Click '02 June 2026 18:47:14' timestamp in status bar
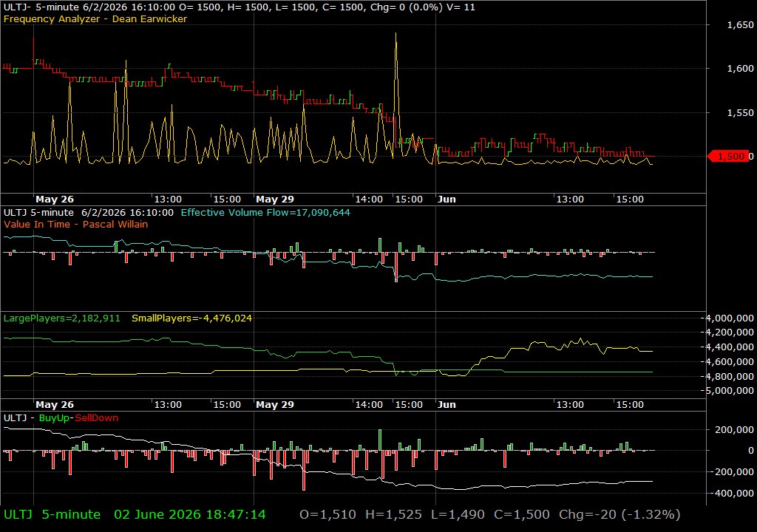The image size is (757, 532). coord(190,514)
